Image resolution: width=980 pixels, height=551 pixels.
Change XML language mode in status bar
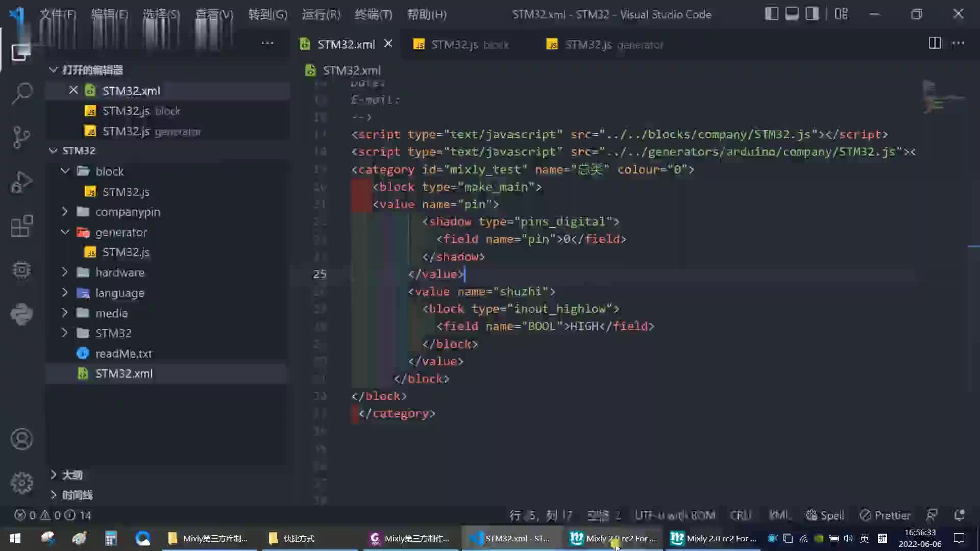(779, 515)
